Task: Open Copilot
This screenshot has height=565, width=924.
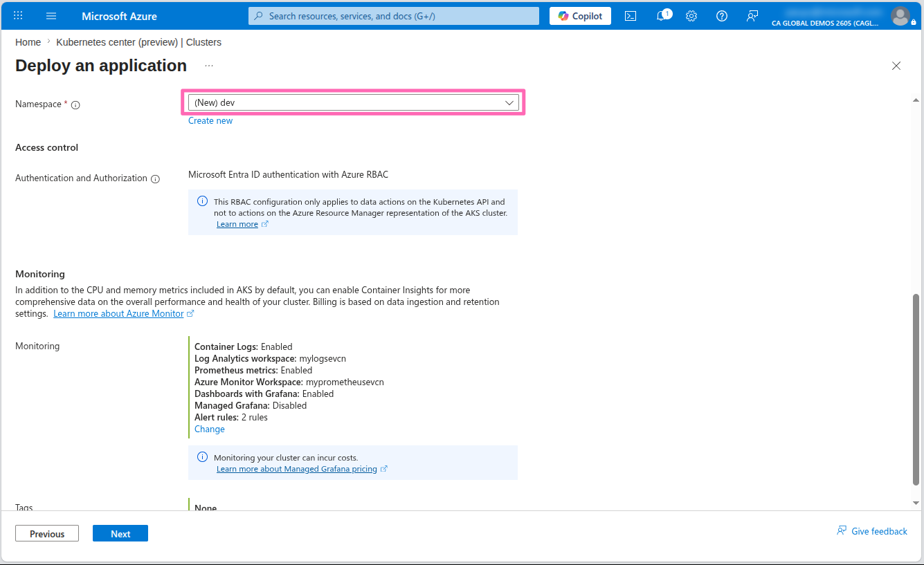Action: pos(580,16)
